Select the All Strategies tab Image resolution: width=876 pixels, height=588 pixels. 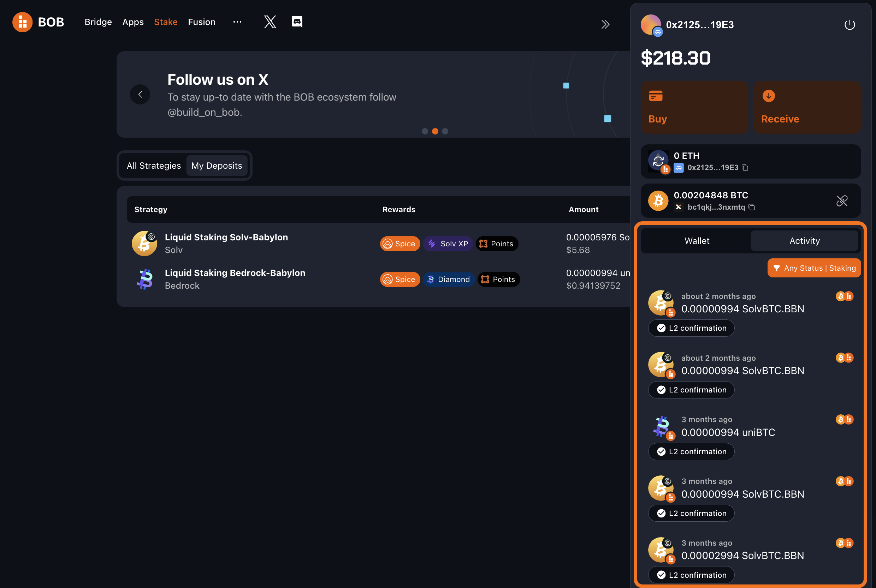[154, 166]
